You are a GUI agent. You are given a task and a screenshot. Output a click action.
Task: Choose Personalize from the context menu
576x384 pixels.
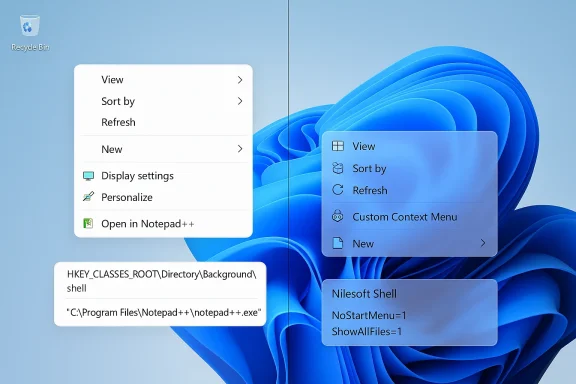(x=163, y=197)
